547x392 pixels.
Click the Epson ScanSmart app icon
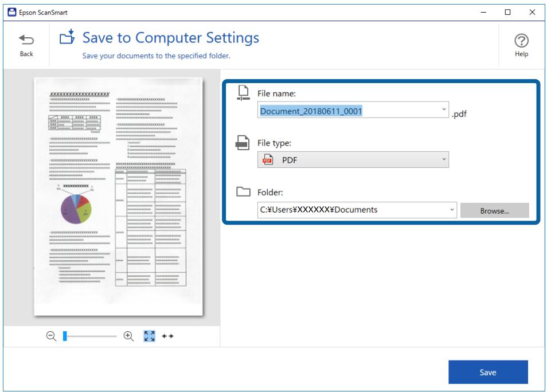click(12, 12)
